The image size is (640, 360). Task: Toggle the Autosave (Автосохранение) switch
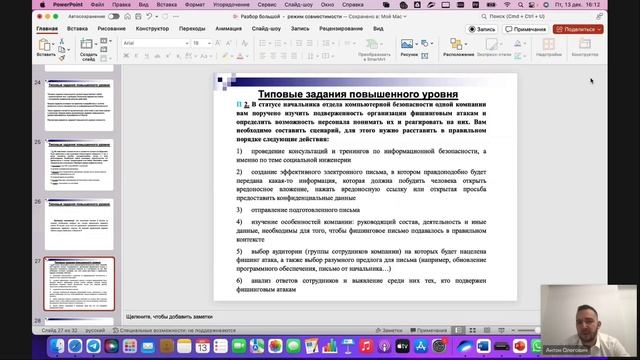[114, 16]
